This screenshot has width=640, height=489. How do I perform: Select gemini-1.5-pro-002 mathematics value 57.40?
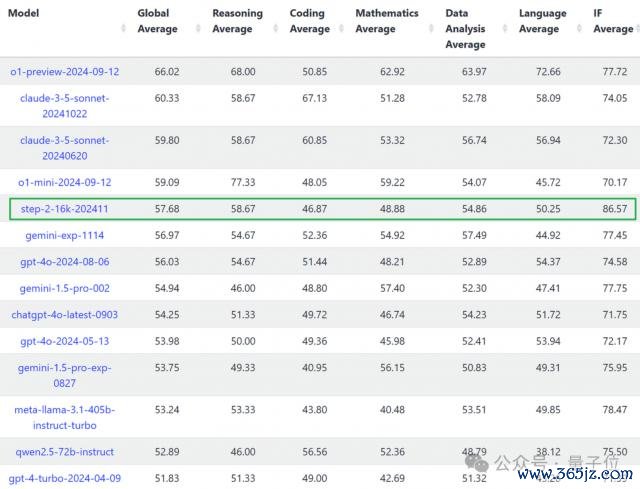[392, 288]
